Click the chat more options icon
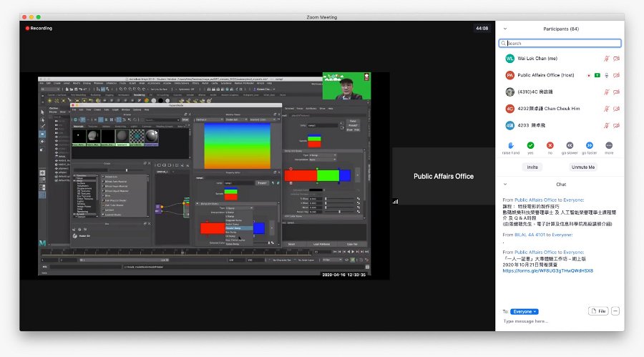 point(615,311)
